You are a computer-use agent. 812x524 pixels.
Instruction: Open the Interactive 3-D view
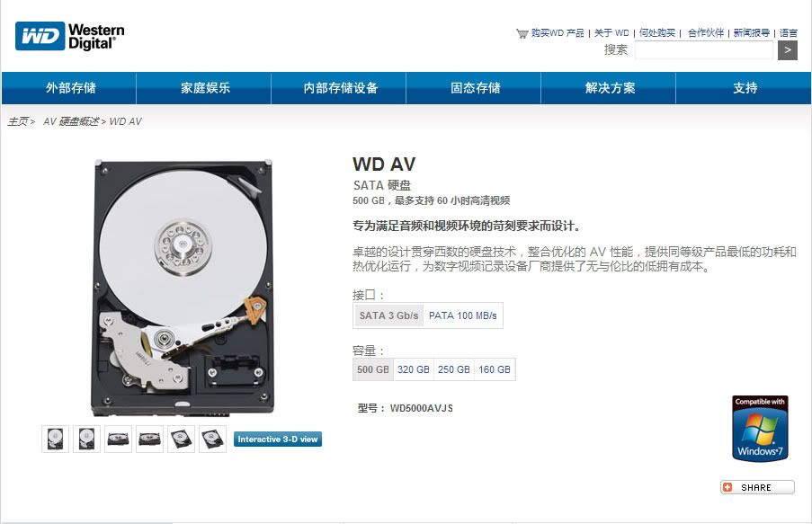pos(278,440)
